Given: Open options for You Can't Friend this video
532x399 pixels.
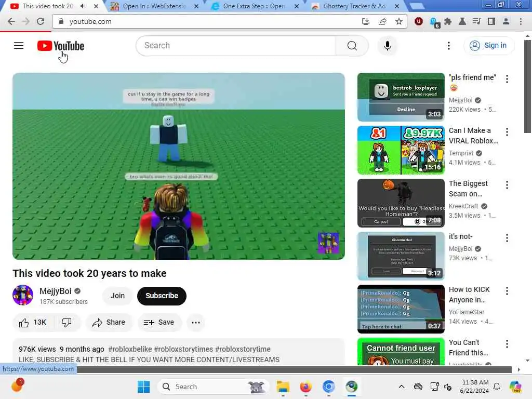Looking at the screenshot, I should pos(507,344).
